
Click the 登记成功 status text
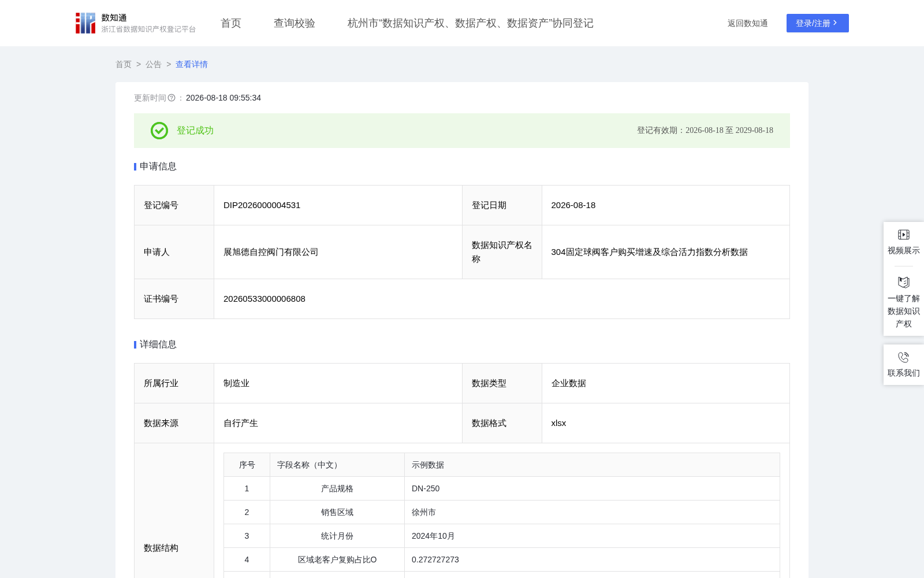point(195,131)
